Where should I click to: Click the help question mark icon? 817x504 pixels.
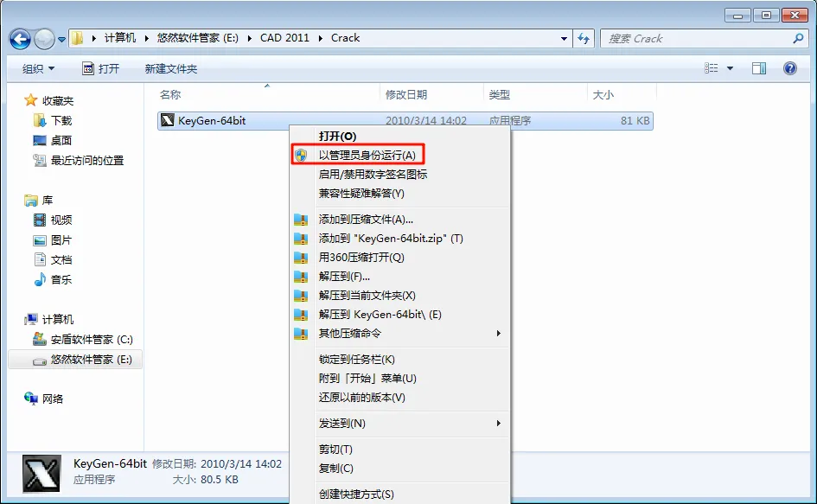[790, 68]
